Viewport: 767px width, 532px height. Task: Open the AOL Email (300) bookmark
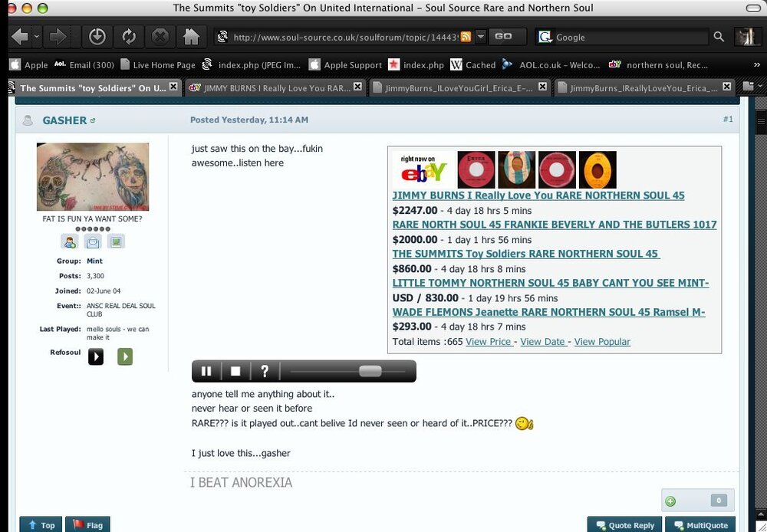(84, 65)
